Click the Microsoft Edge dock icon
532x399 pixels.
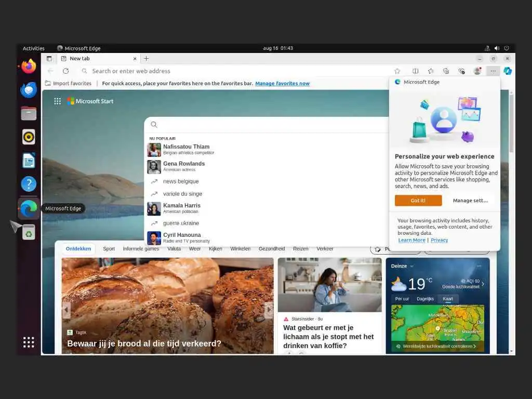(x=29, y=208)
